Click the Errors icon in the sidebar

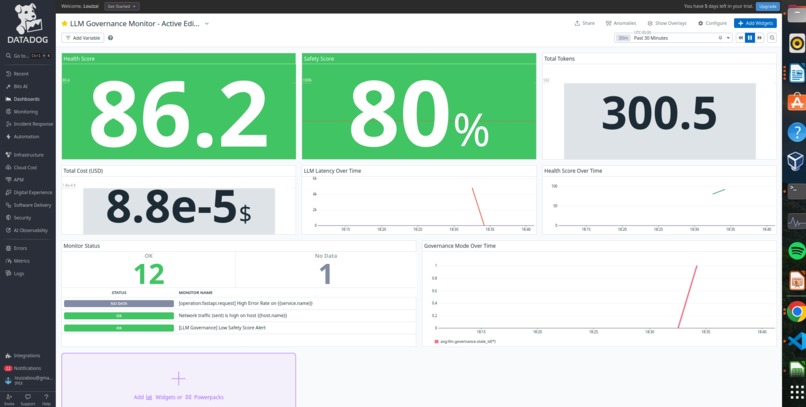coord(8,248)
